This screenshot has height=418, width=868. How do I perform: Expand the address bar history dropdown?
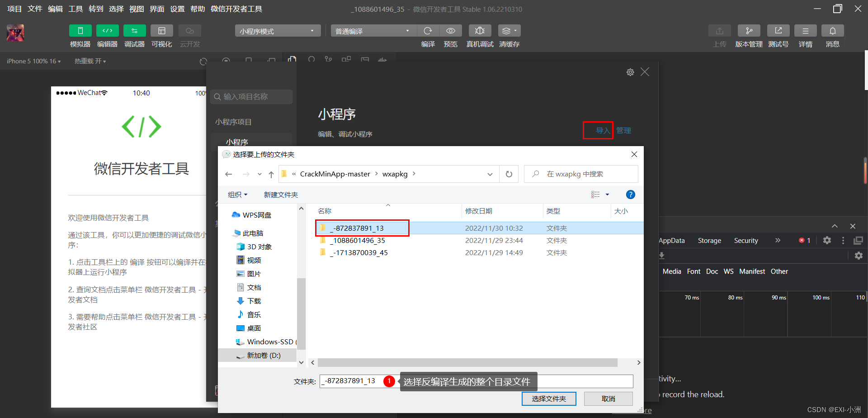(x=490, y=174)
